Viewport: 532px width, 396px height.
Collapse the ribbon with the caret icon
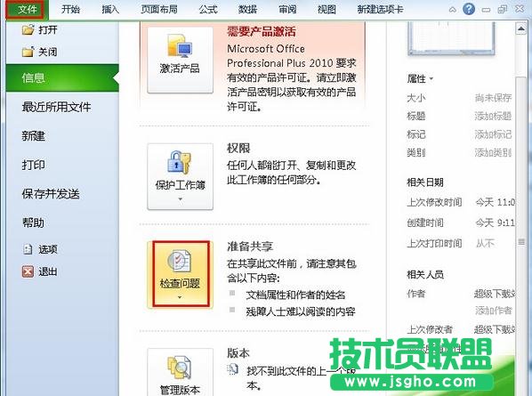coord(452,10)
